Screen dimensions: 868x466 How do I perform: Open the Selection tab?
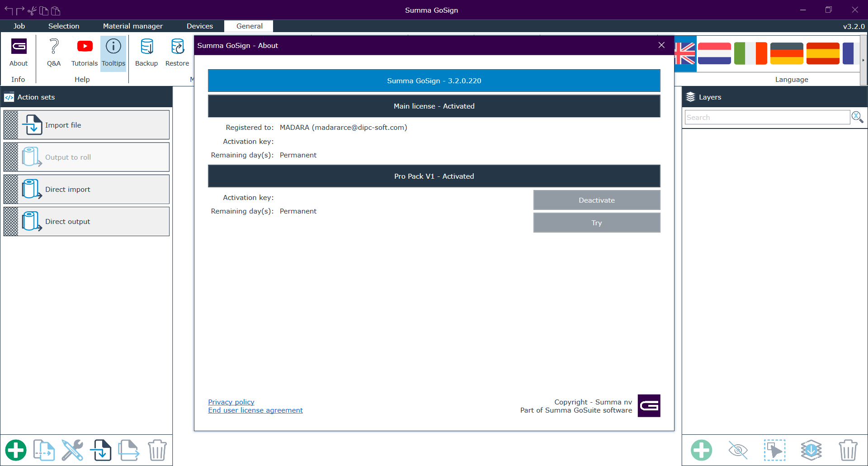point(64,26)
